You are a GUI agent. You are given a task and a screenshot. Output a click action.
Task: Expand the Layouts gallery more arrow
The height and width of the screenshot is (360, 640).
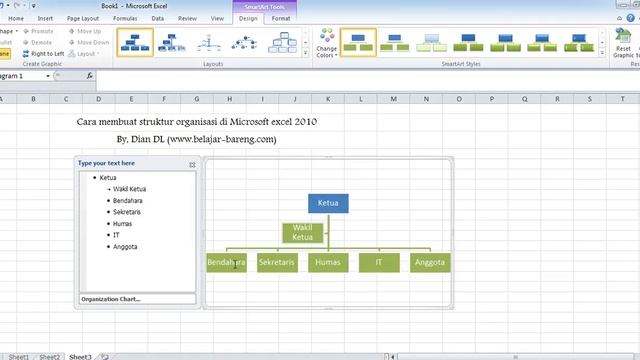tap(305, 53)
